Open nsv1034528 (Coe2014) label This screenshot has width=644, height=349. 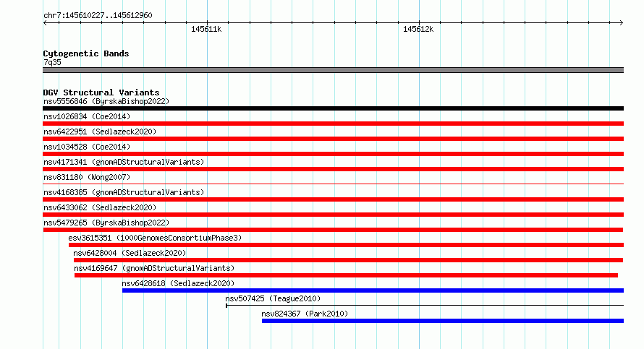click(x=87, y=147)
